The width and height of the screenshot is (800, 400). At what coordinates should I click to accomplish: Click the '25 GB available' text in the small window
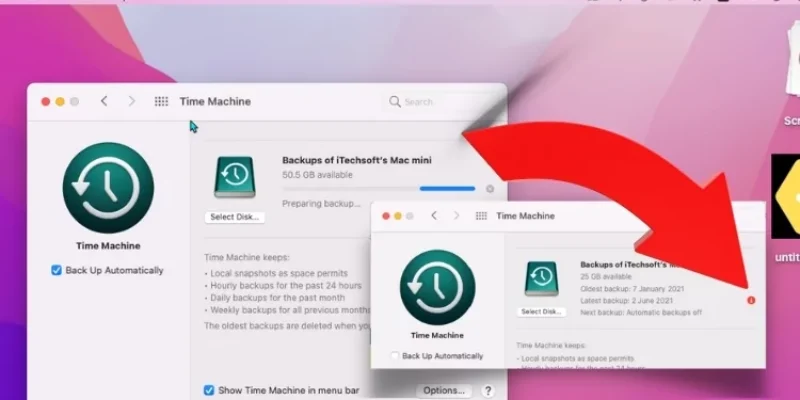pos(606,277)
